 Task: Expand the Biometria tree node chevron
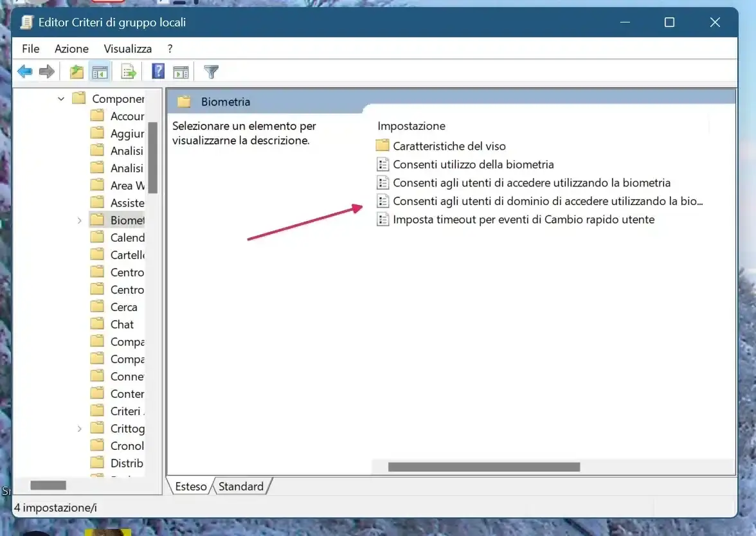coord(80,220)
